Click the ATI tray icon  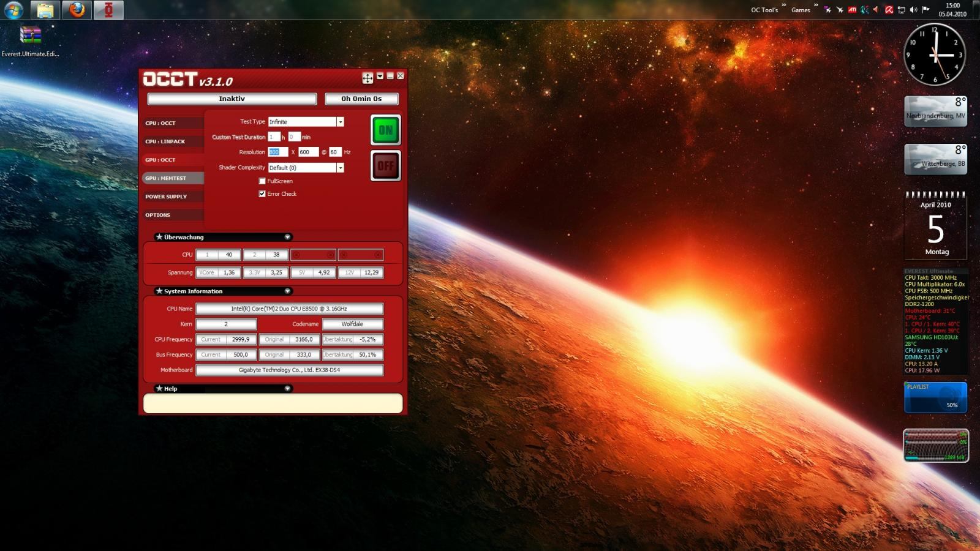[x=852, y=10]
